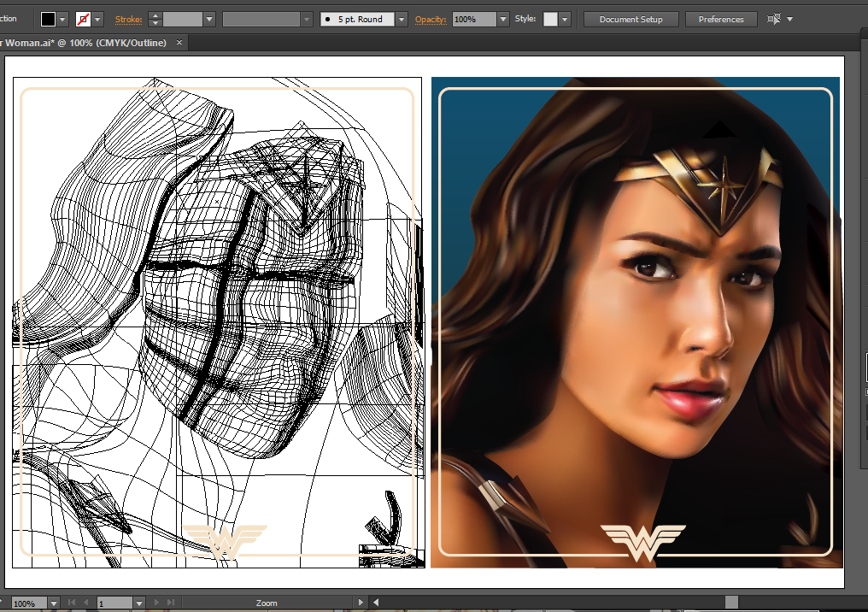Screen dimensions: 868x612
Task: Open the artboard navigation dropdown
Action: tap(139, 603)
